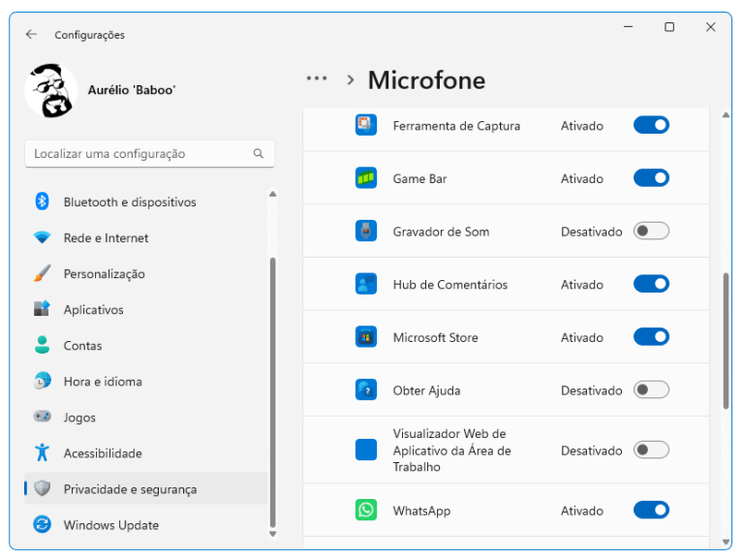Click the Contas person icon

coord(43,345)
